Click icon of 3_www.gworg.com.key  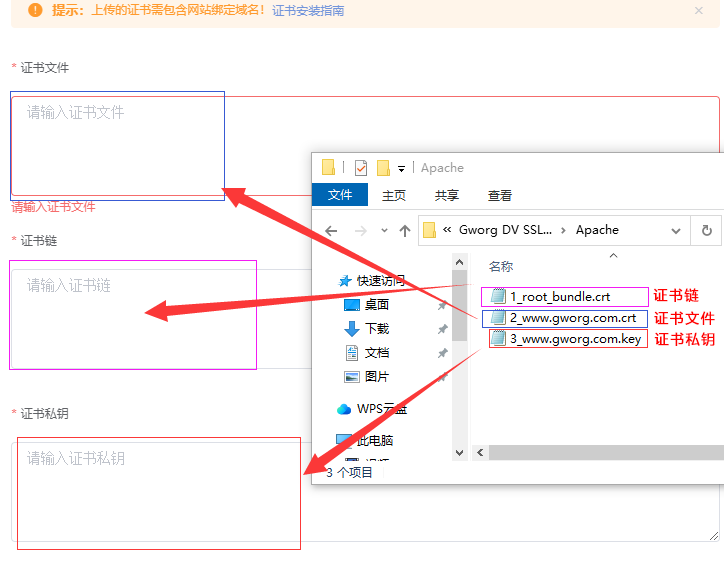coord(498,339)
